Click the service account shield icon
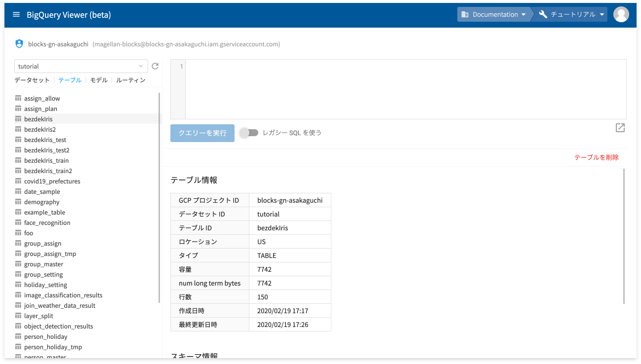Image resolution: width=641 pixels, height=364 pixels. (x=19, y=44)
